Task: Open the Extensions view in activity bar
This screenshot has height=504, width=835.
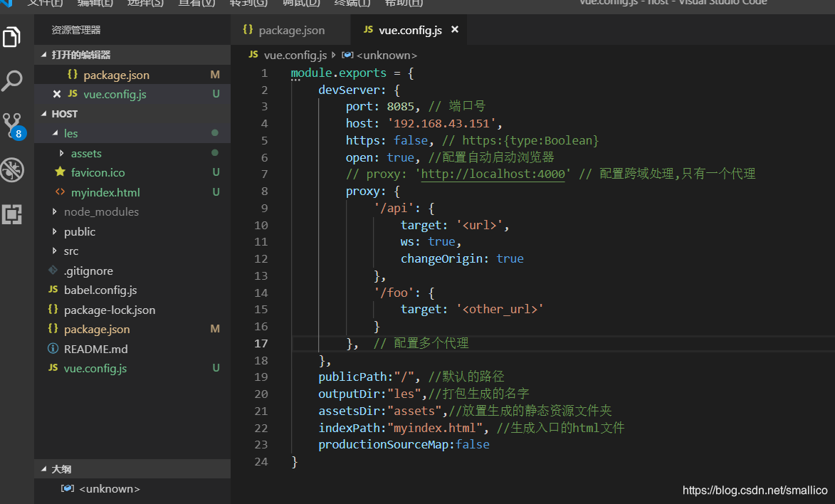Action: pos(11,214)
